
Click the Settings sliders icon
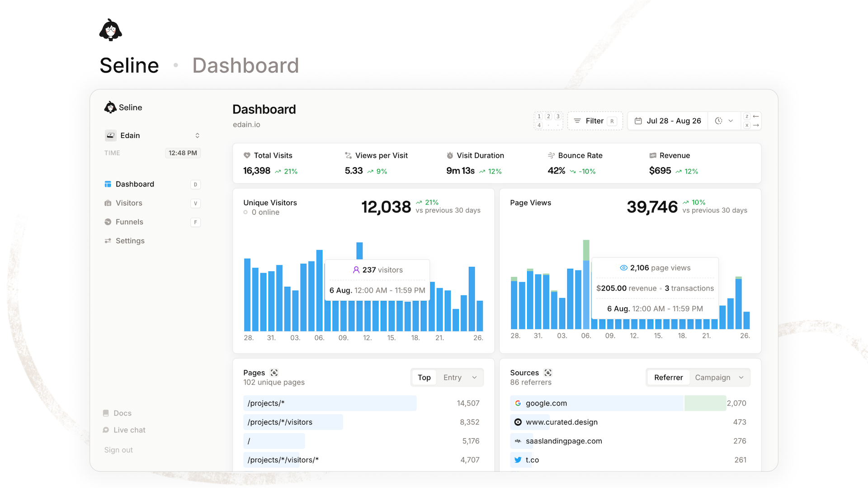pos(108,241)
